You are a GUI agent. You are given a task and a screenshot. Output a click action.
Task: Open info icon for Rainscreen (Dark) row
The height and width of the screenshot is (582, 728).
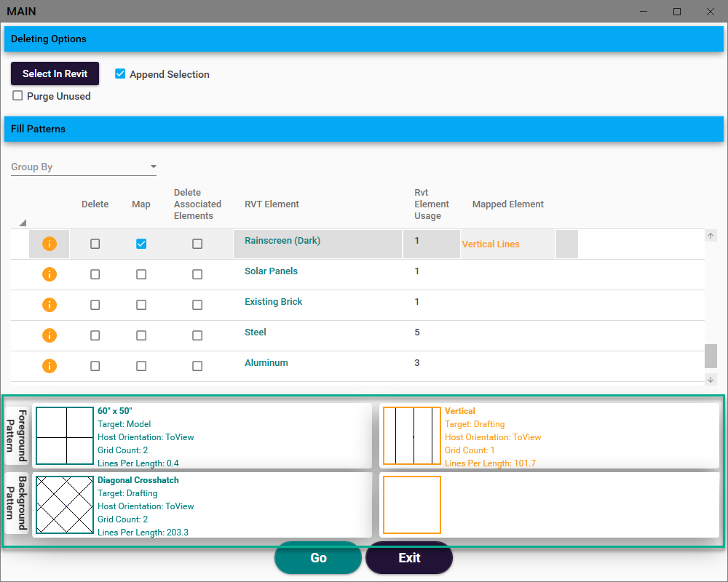point(50,244)
